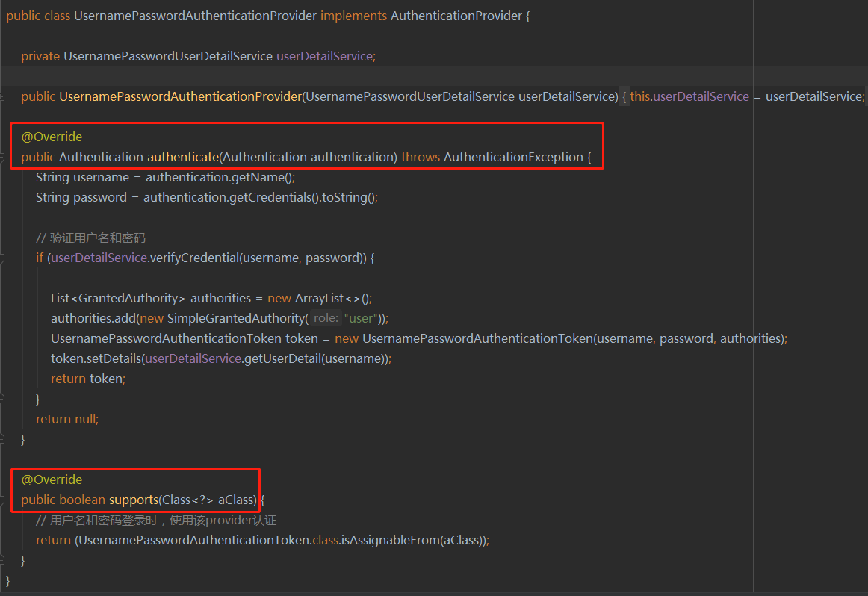The image size is (868, 596).
Task: Select the AuthenticationProvider interface name
Action: [x=459, y=15]
